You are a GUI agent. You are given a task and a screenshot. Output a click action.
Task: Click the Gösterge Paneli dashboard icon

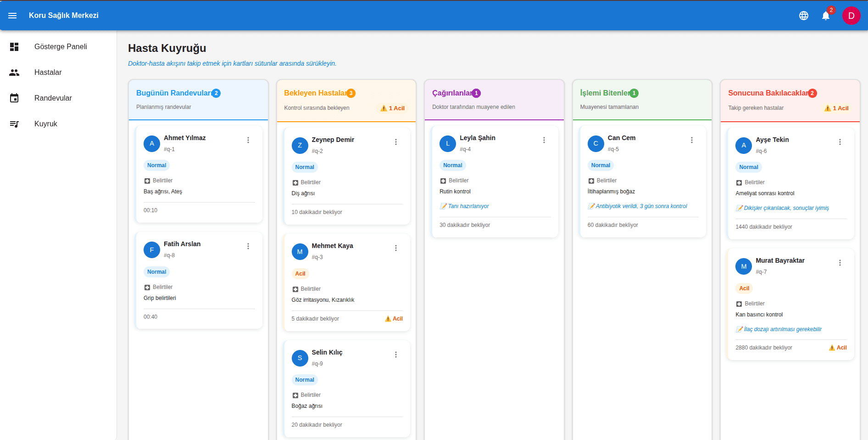coord(14,47)
